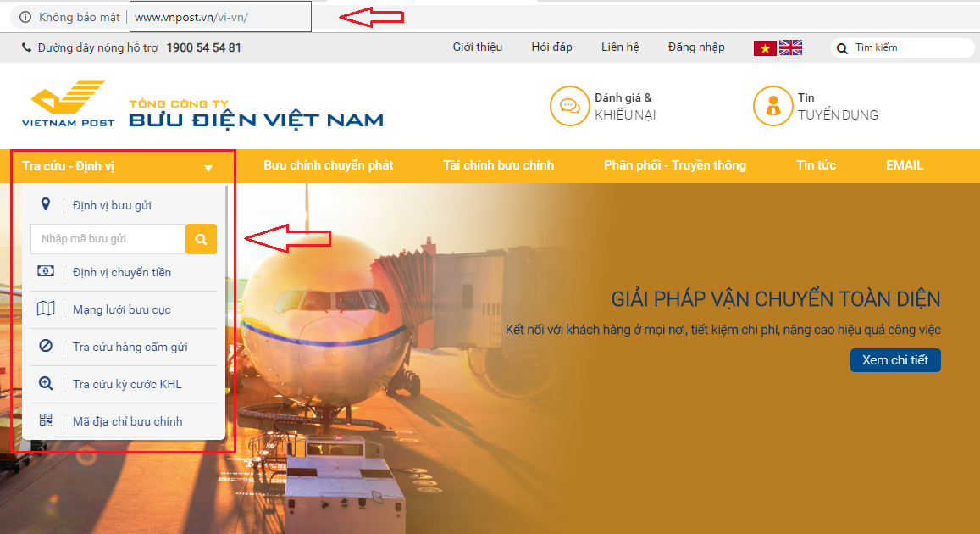The height and width of the screenshot is (534, 980).
Task: Click the location pin icon for Định vị bưu gửi
Action: point(46,204)
